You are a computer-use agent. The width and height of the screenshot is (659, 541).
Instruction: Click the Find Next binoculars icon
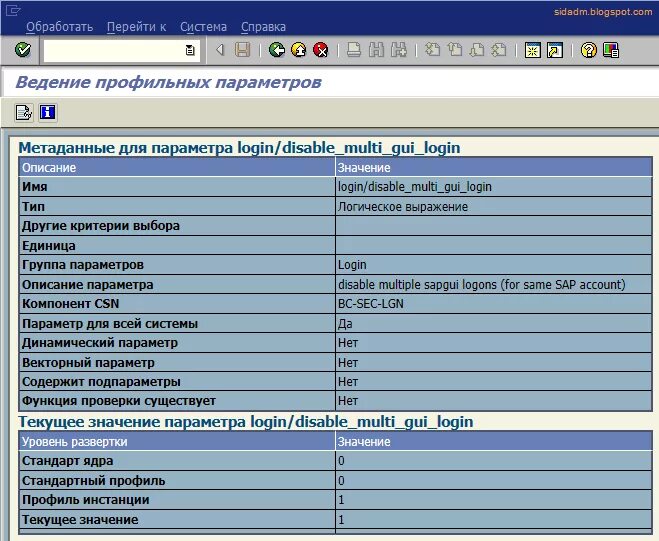[x=398, y=50]
